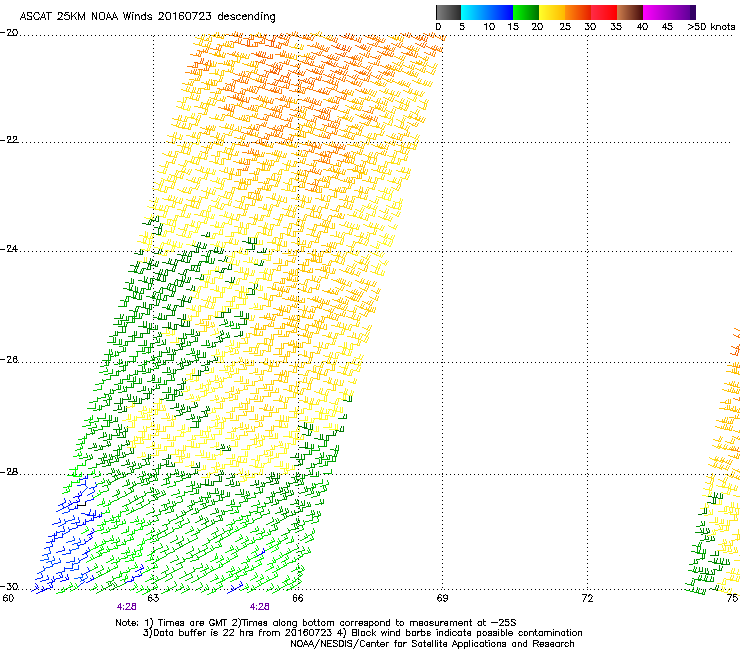
Task: Click the chart title 'ASCAT 25KM NOAA Winds 20160723 descending'
Action: [147, 16]
